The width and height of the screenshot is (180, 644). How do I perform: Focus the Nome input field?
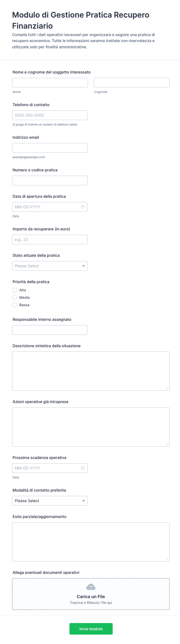(x=50, y=82)
